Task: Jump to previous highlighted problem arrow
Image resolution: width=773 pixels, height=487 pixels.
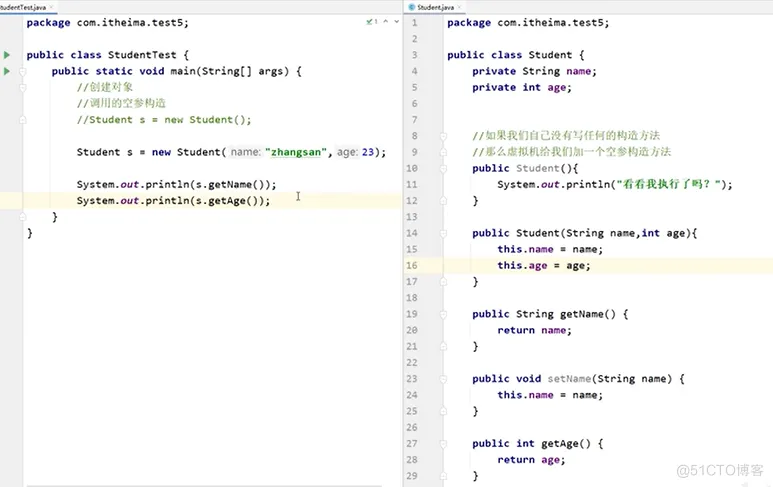Action: (x=386, y=22)
